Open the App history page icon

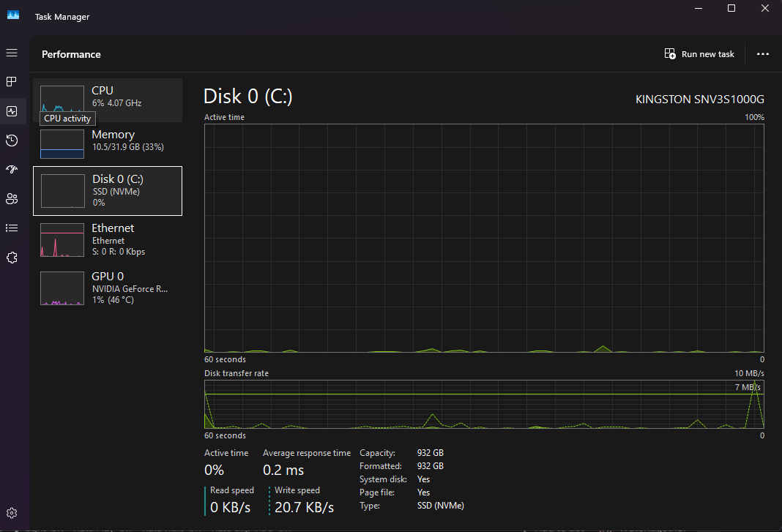(x=12, y=141)
